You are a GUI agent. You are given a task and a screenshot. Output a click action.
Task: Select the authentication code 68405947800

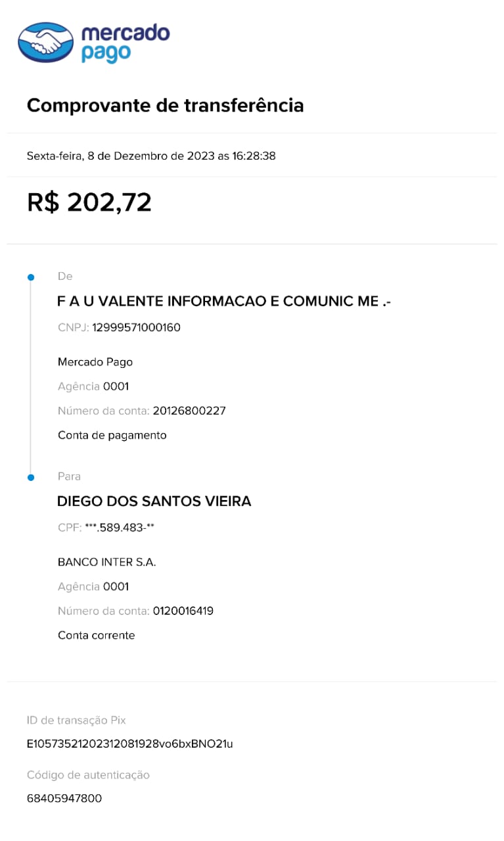click(64, 799)
